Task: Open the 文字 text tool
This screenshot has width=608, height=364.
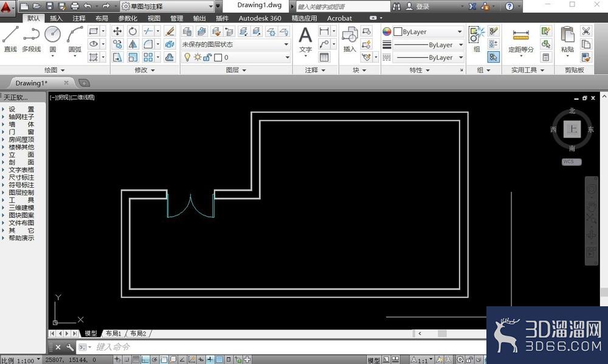Action: [306, 41]
